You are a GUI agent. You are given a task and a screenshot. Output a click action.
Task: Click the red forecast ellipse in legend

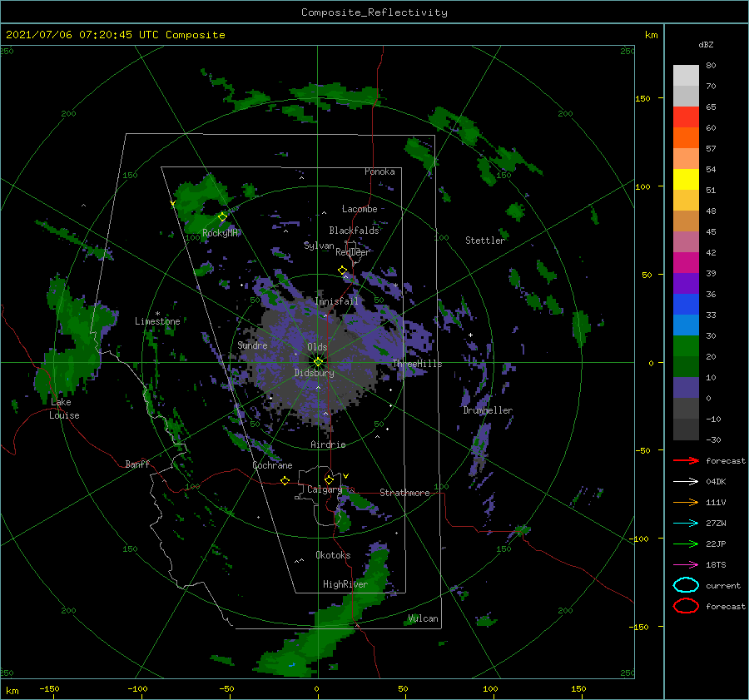point(686,606)
